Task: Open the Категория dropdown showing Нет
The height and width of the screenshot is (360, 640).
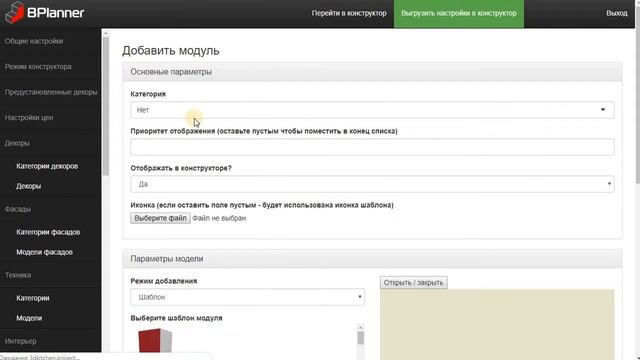Action: [372, 110]
